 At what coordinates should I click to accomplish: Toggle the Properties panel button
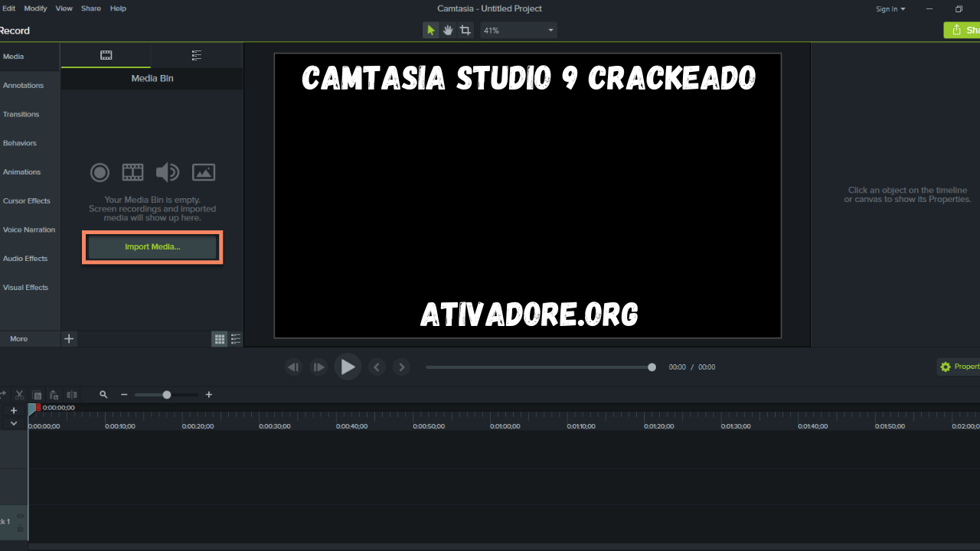click(x=959, y=367)
